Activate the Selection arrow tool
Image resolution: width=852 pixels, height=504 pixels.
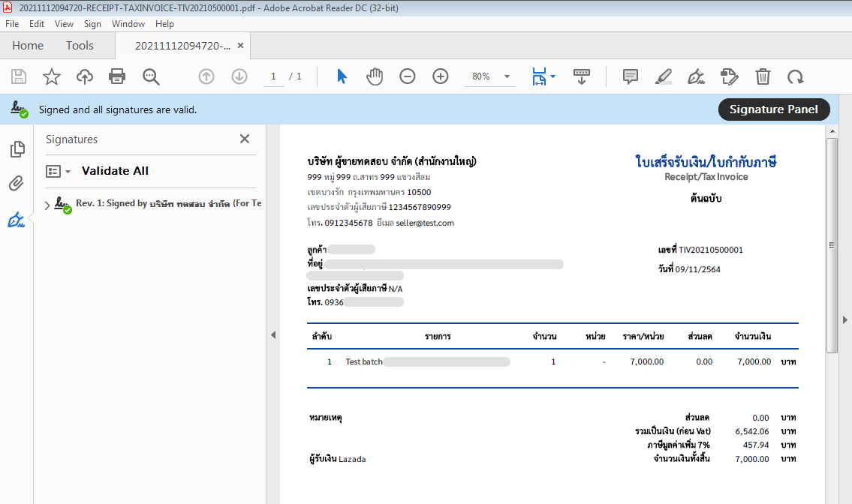coord(342,76)
